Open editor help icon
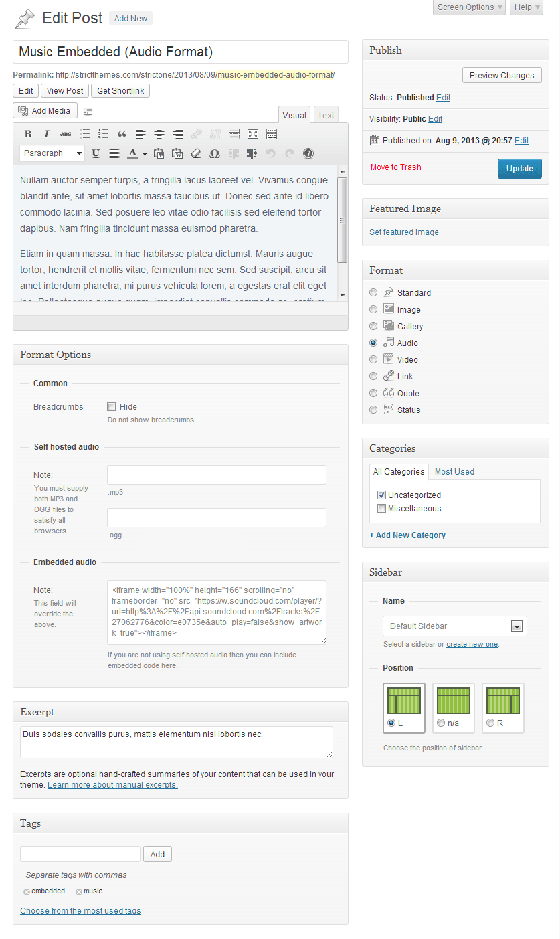 308,153
